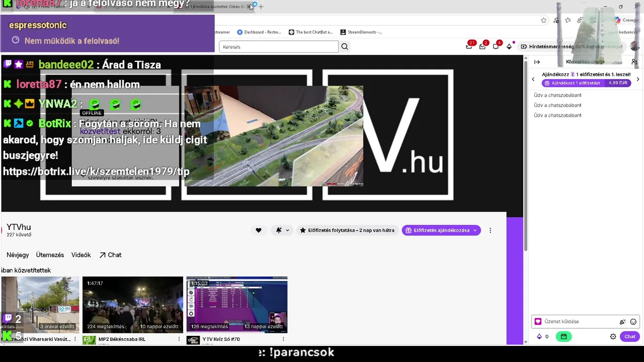Click the heart follow icon for YTVhu
Screen dimensions: 644x362
(x=259, y=230)
